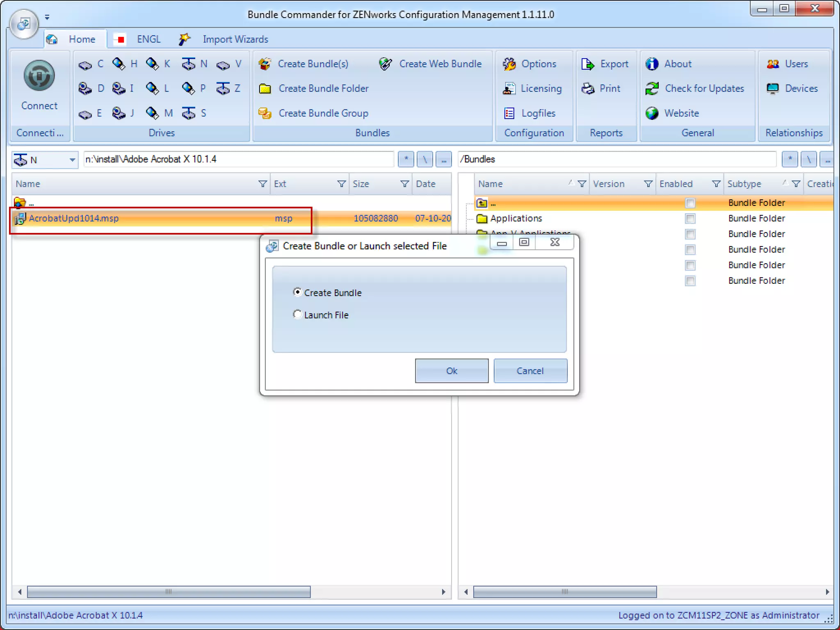840x630 pixels.
Task: Switch to drive Z
Action: (228, 89)
